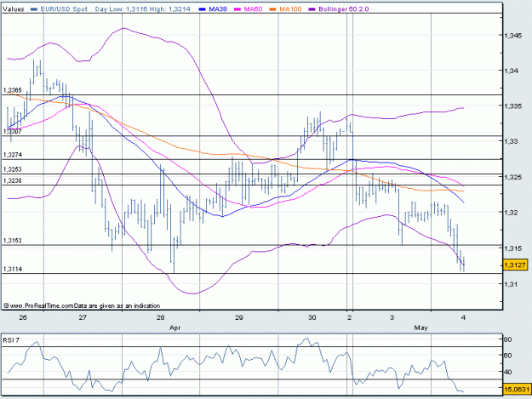Click the 1,3274 level label
This screenshot has height=399, width=532.
(13, 155)
